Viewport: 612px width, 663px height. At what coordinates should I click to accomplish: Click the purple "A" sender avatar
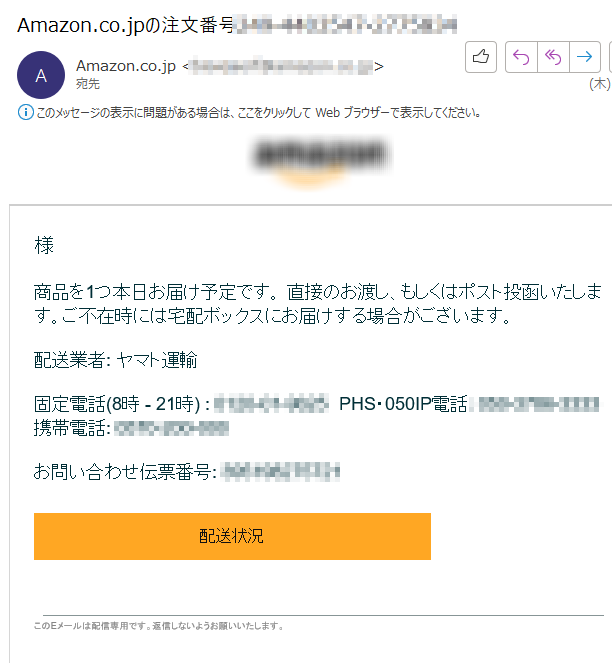[41, 75]
